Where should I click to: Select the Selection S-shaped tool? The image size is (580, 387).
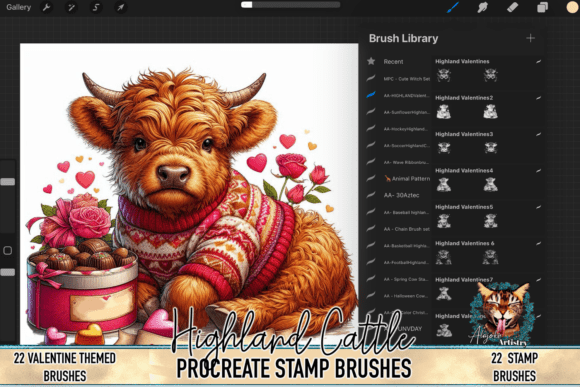(x=96, y=7)
